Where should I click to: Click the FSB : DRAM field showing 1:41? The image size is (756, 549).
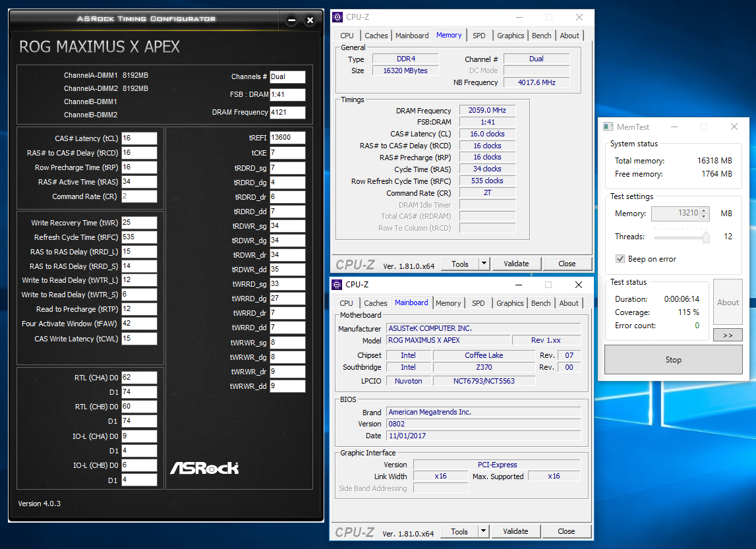click(287, 94)
